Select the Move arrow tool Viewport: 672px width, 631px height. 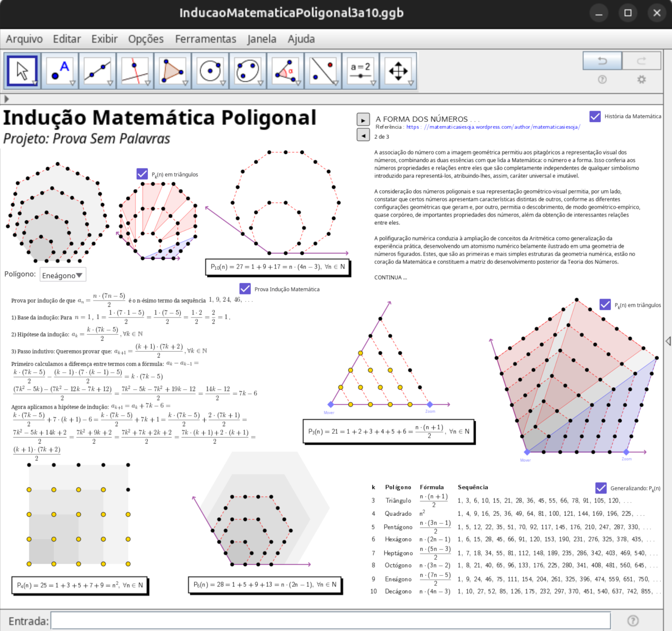pos(22,71)
